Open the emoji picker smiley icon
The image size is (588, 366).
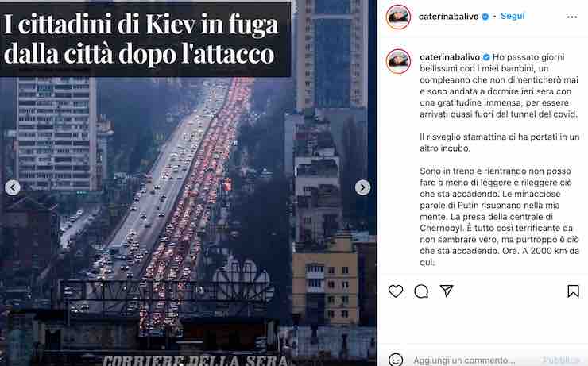pos(396,360)
